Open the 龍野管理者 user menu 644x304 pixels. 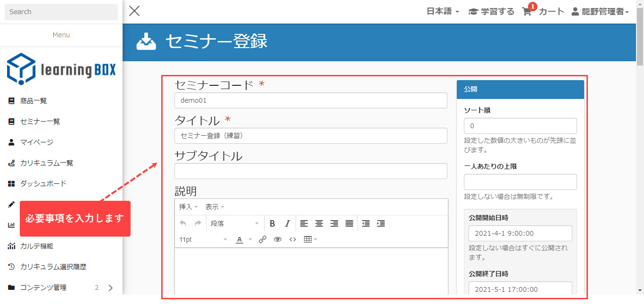(600, 12)
